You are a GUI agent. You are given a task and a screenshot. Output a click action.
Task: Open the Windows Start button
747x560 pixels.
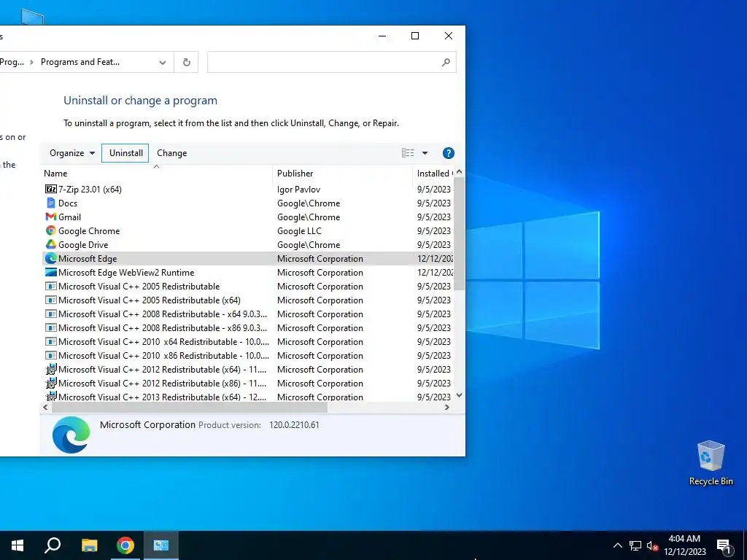point(18,545)
